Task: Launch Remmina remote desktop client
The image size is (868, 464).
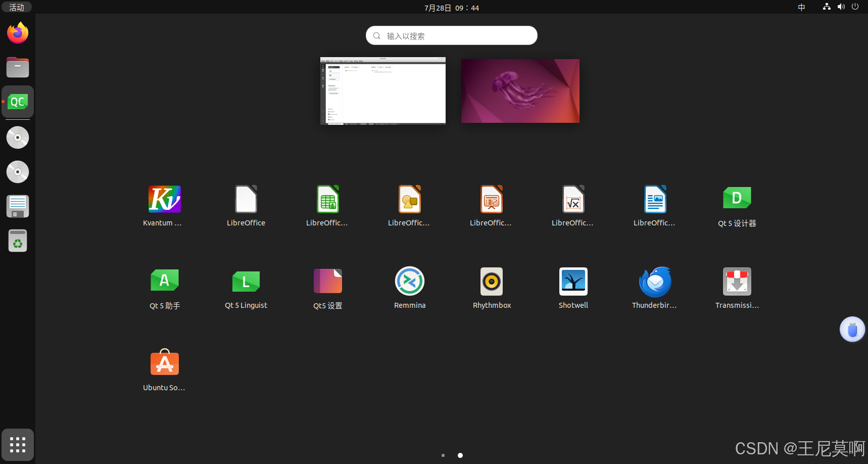Action: click(410, 281)
